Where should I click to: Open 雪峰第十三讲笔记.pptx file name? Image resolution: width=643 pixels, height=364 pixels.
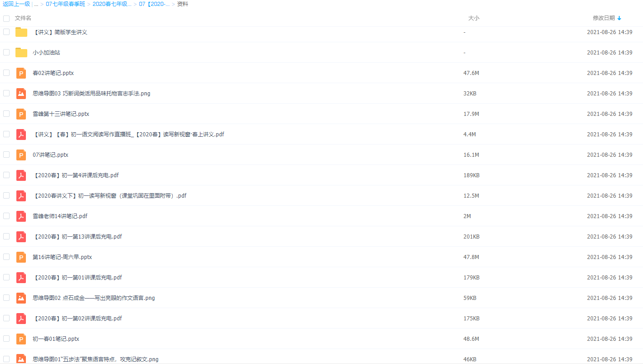[x=61, y=114]
